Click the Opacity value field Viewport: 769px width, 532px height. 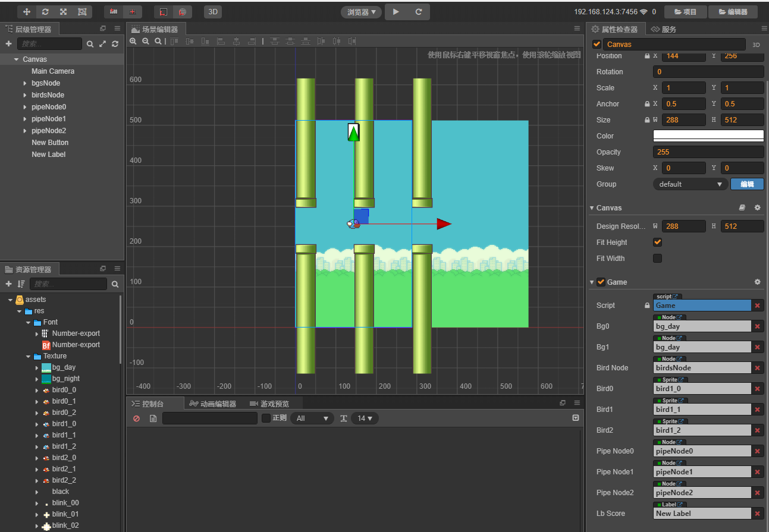[x=708, y=152]
